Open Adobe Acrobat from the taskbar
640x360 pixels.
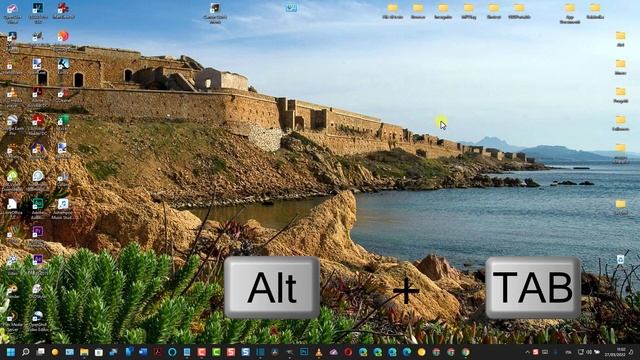158,352
